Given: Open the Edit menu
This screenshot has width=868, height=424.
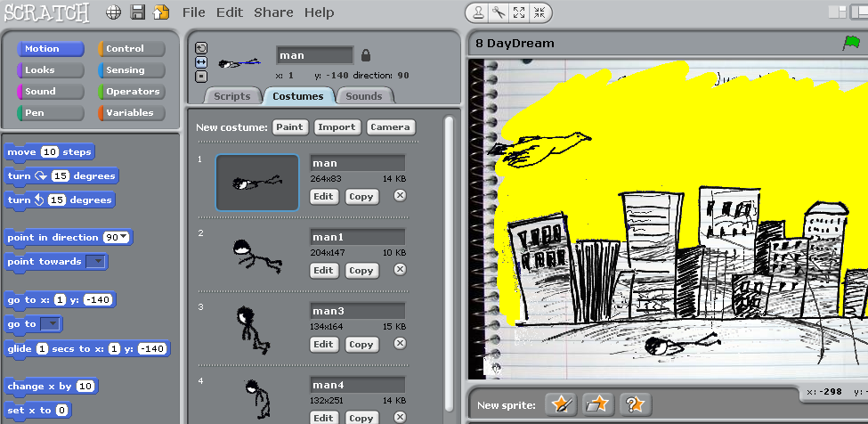Looking at the screenshot, I should 229,12.
